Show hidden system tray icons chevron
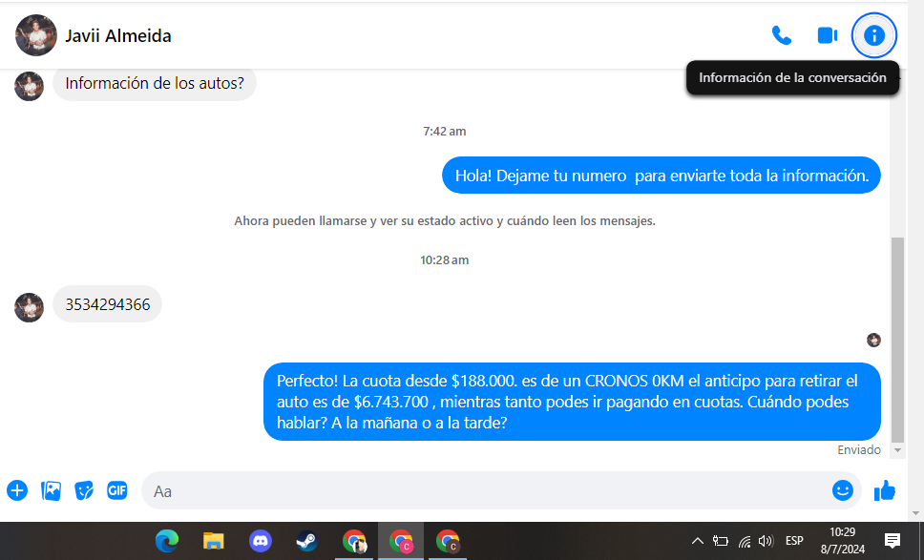 coord(697,541)
